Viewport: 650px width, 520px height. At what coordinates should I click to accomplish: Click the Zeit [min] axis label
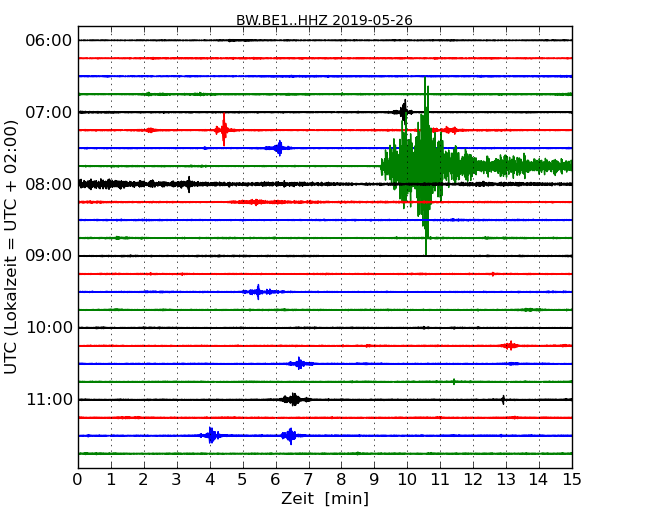pos(325,498)
